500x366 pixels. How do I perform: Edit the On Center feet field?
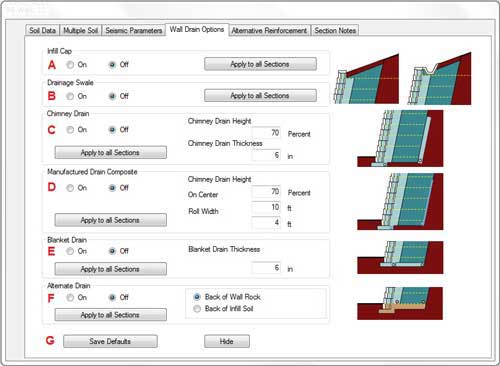pos(266,207)
